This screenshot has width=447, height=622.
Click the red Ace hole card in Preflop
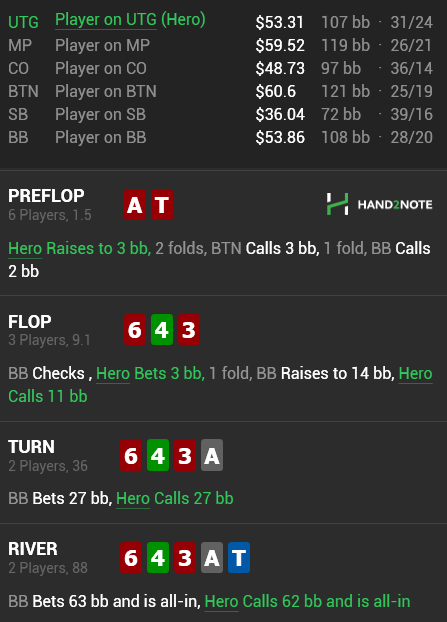(x=135, y=205)
